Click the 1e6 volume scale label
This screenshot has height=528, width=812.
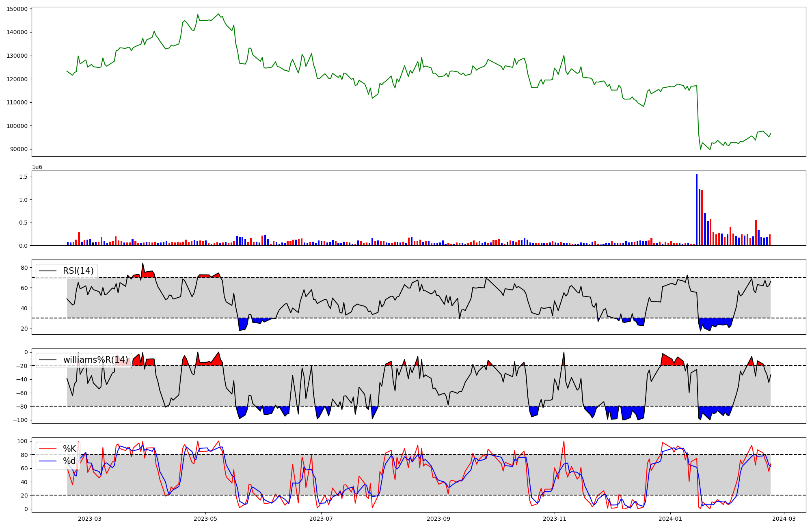(37, 167)
